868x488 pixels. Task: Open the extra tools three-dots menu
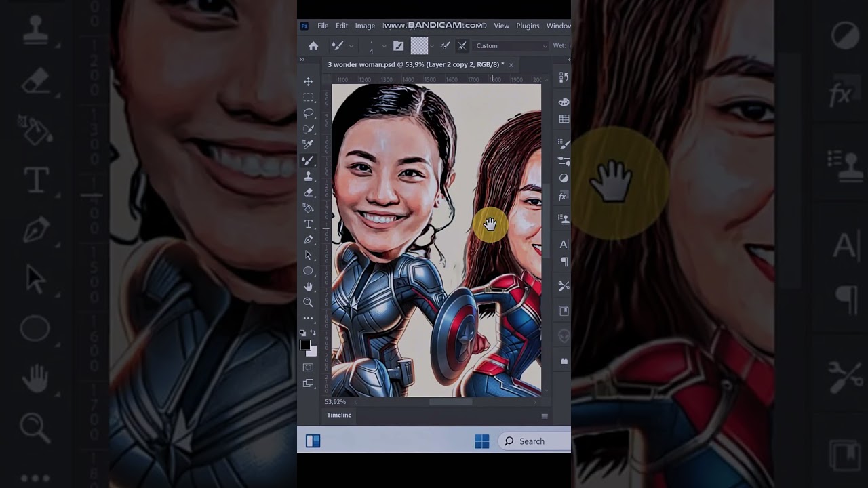308,318
